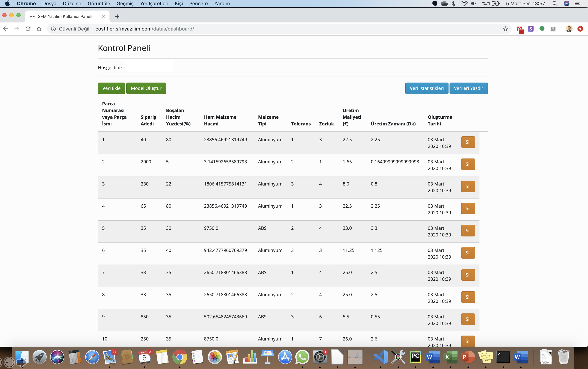The width and height of the screenshot is (588, 369).
Task: Go back with browser back arrow
Action: pos(6,29)
